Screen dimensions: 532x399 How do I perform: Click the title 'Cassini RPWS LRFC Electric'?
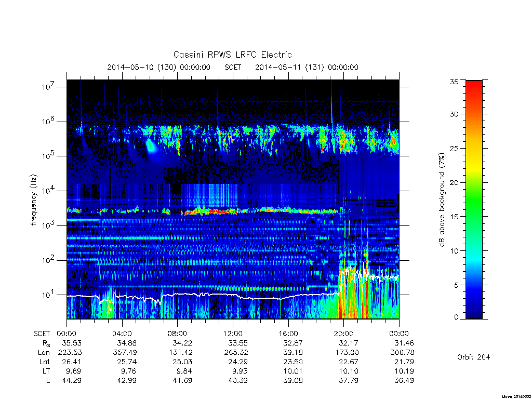click(232, 55)
